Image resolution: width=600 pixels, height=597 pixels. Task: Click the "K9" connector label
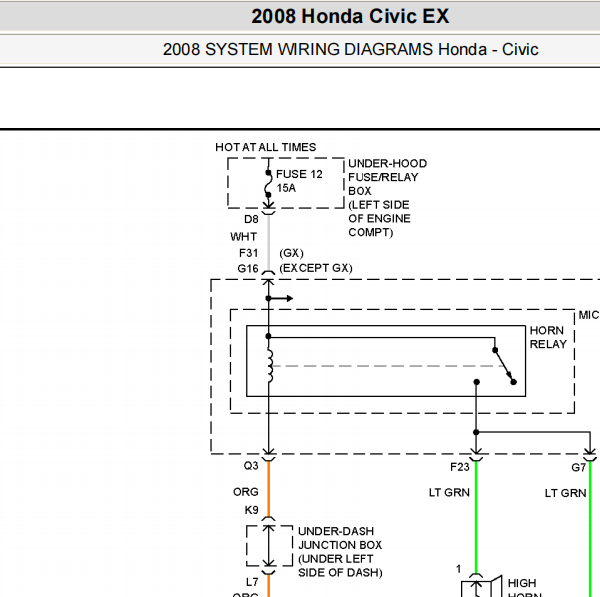click(x=251, y=510)
